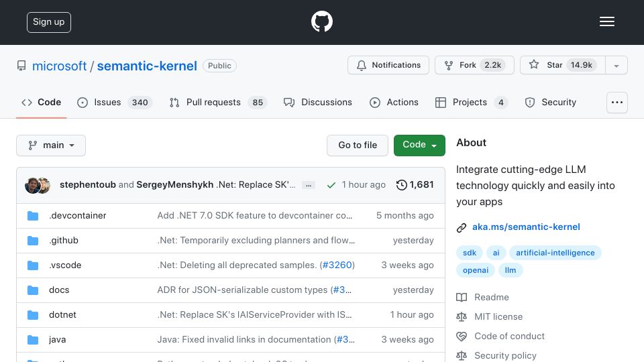Open the docs folder
Viewport: 644px width, 362px height.
tap(59, 290)
